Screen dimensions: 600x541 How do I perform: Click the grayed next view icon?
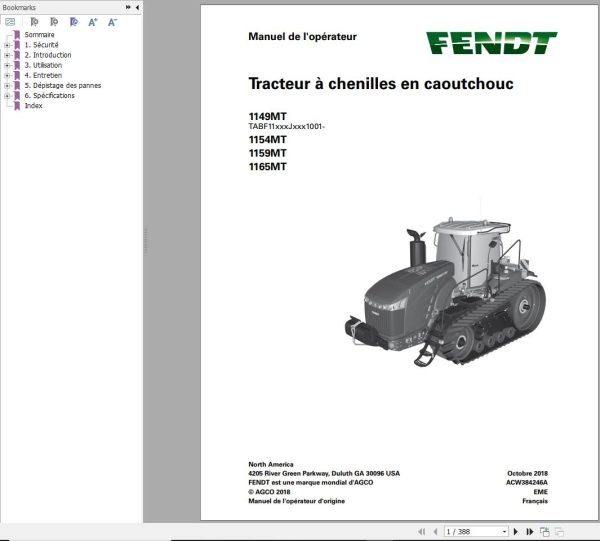[x=559, y=531]
